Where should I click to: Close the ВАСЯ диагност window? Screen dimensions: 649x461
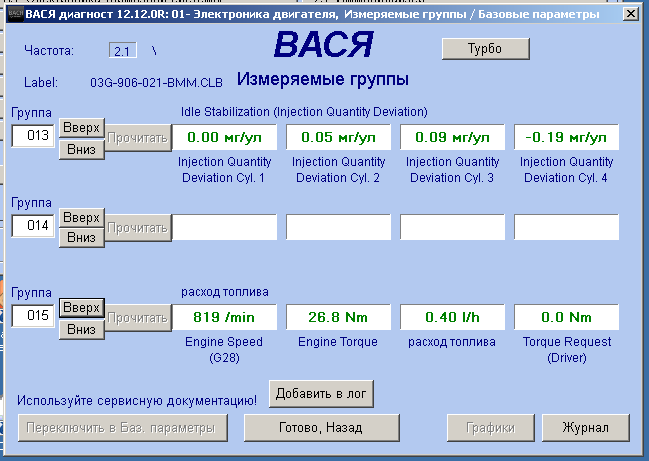(628, 14)
